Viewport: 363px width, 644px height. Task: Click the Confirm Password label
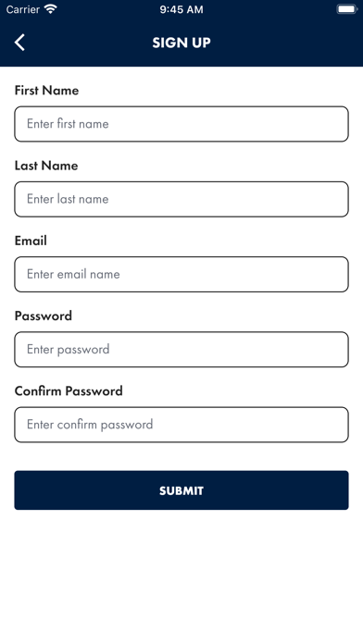pos(69,391)
